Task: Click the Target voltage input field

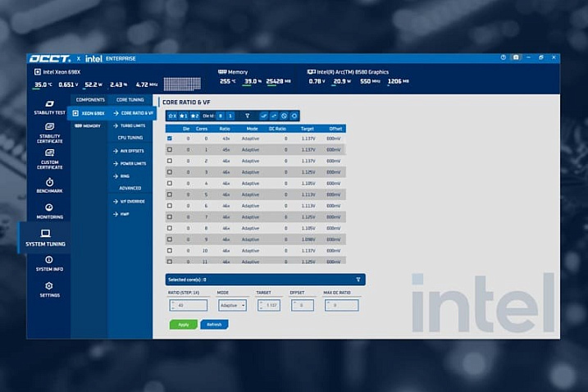Action: click(x=269, y=305)
